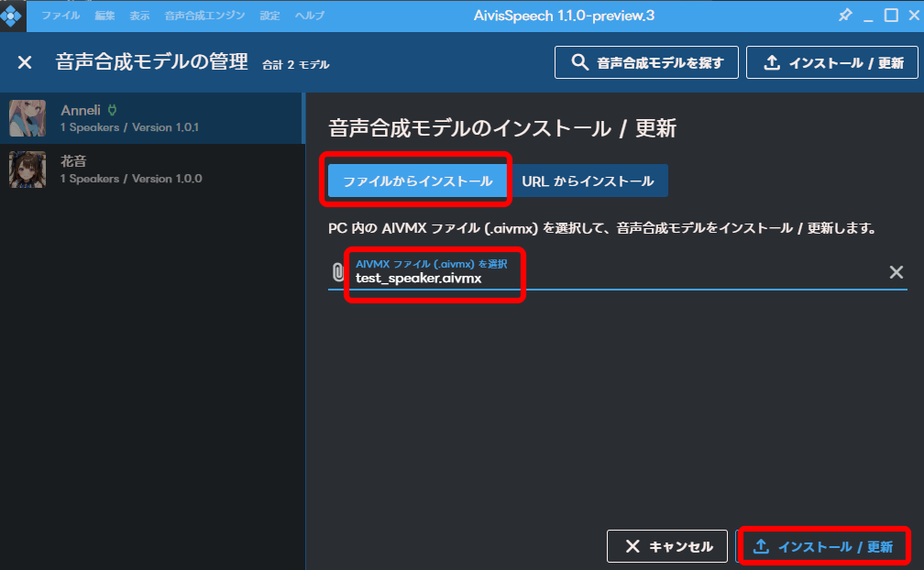The width and height of the screenshot is (924, 570).
Task: Click the 合計 2 モデル text
Action: (296, 65)
